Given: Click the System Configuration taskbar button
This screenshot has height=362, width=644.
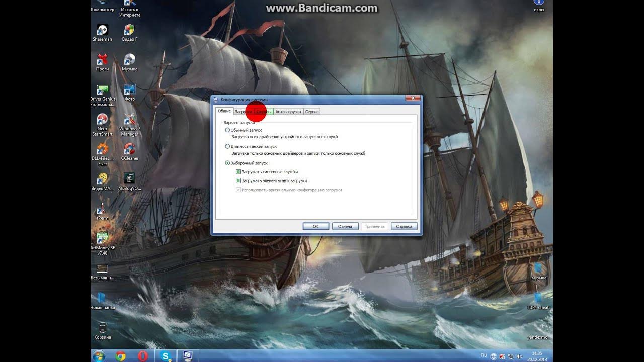Looking at the screenshot, I should point(188,356).
